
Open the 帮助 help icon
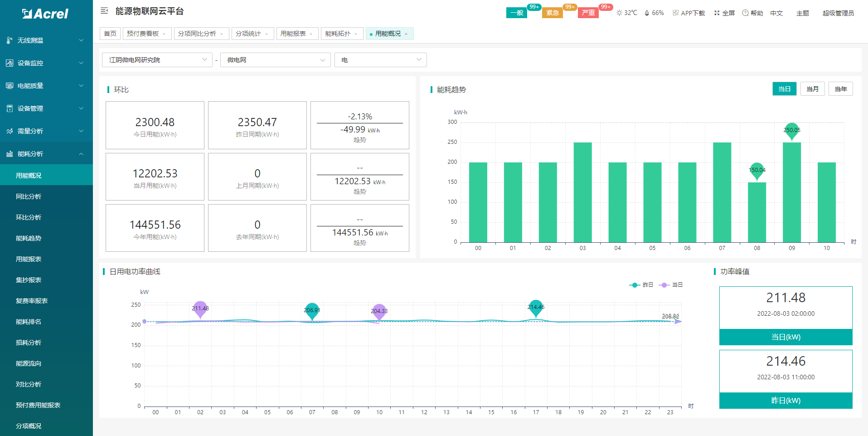click(745, 13)
